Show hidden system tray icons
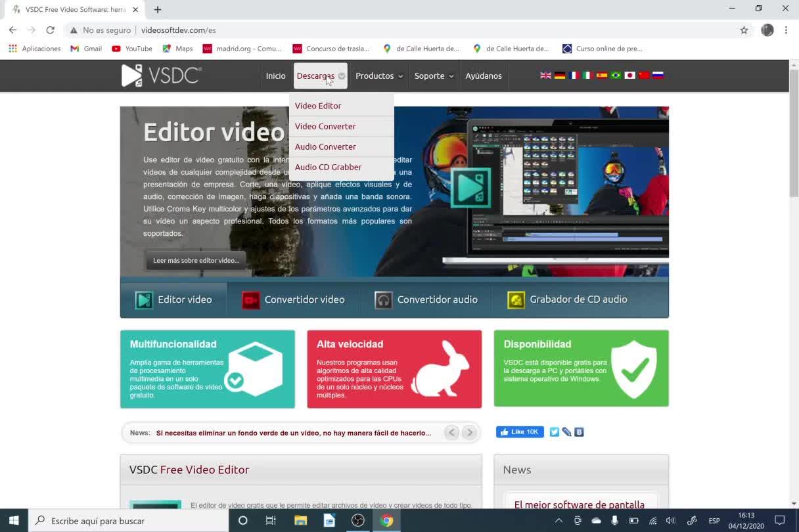The image size is (799, 532). 559,520
